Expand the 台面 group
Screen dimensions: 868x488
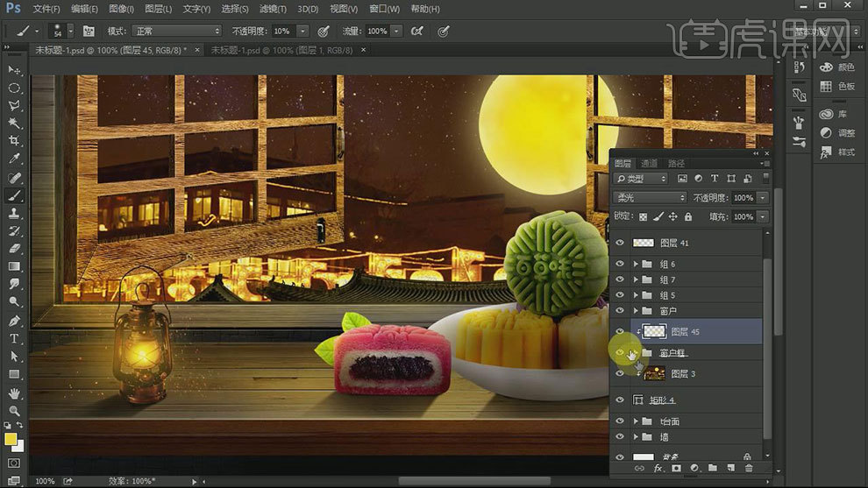pyautogui.click(x=636, y=421)
